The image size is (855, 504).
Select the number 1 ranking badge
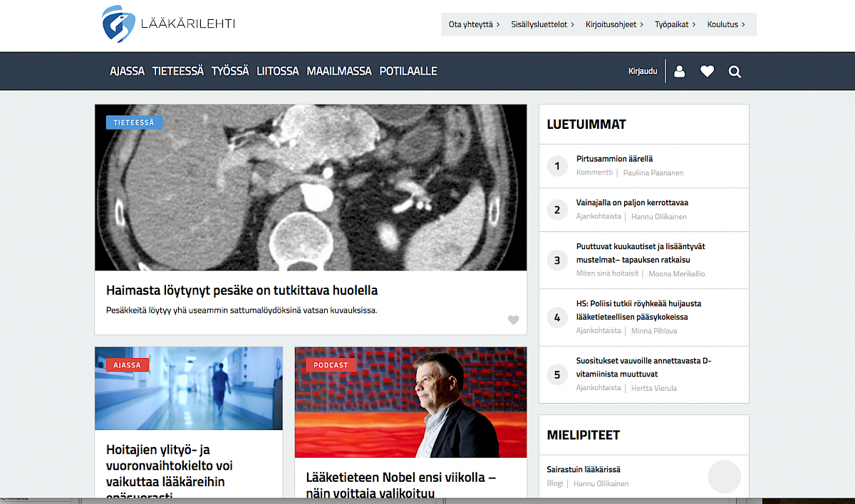click(x=557, y=167)
